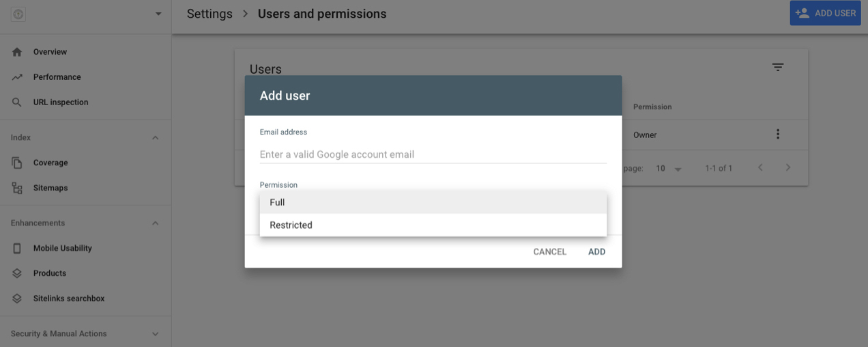Focus the Email address input field
868x347 pixels.
pyautogui.click(x=433, y=154)
